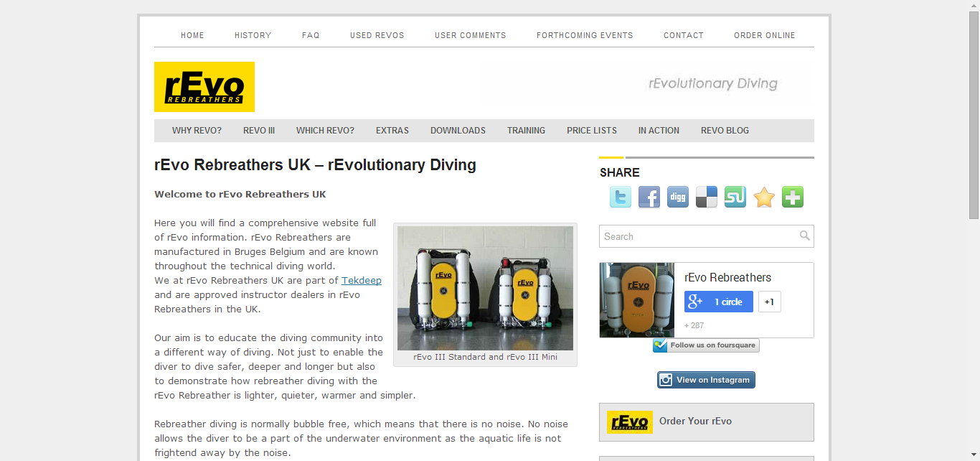This screenshot has height=461, width=980.
Task: Browse USED REVOS listing
Action: (x=377, y=35)
